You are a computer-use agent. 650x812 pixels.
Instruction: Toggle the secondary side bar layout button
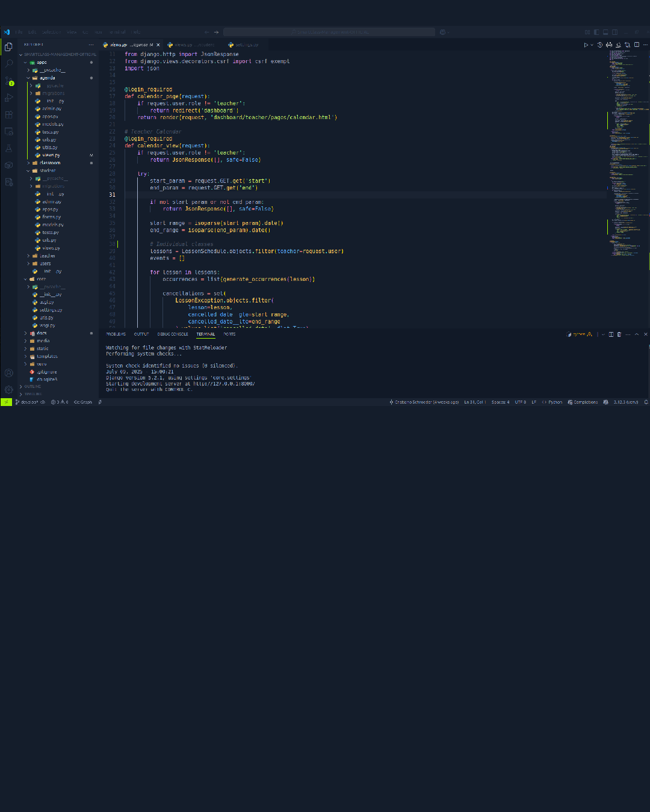pos(614,32)
